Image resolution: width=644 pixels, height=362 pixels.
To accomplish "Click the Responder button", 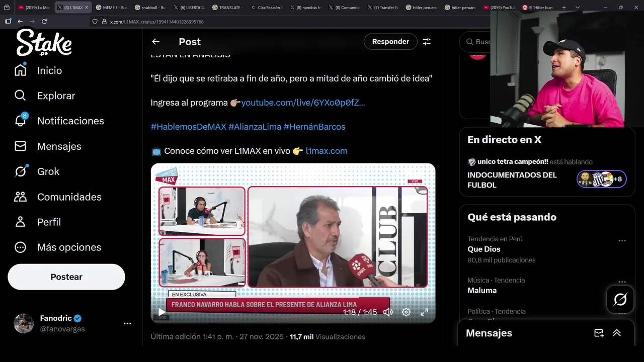I will point(390,42).
